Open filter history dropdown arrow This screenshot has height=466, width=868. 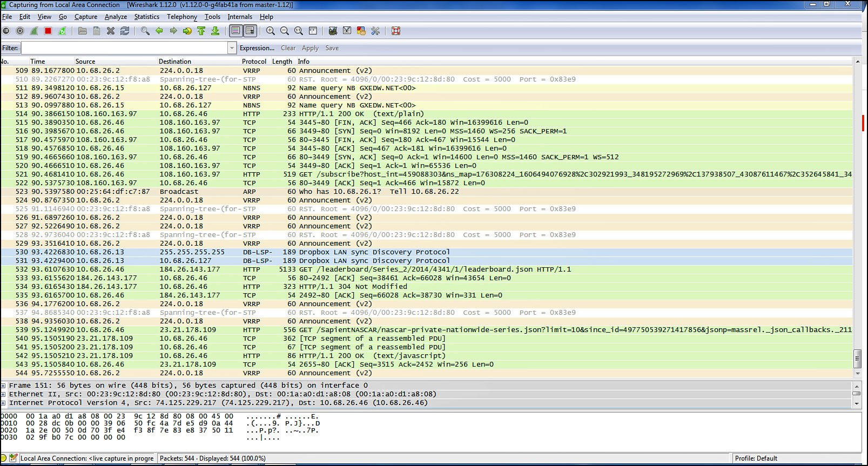(232, 48)
